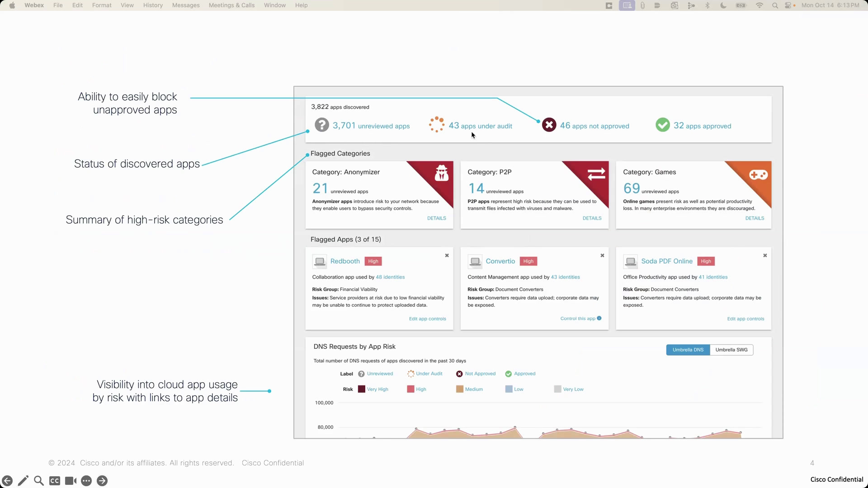Open Spotlight search in menu bar
The height and width of the screenshot is (488, 868).
click(775, 5)
